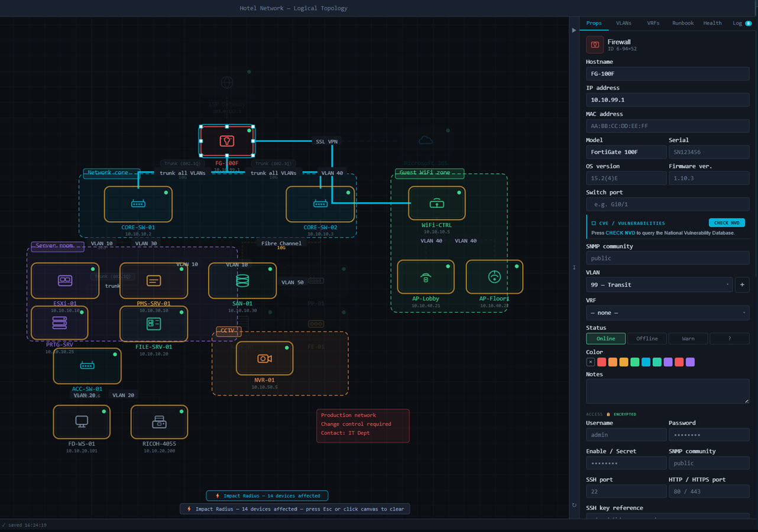The width and height of the screenshot is (758, 532).
Task: Set status to unknown (?)
Action: (x=730, y=339)
